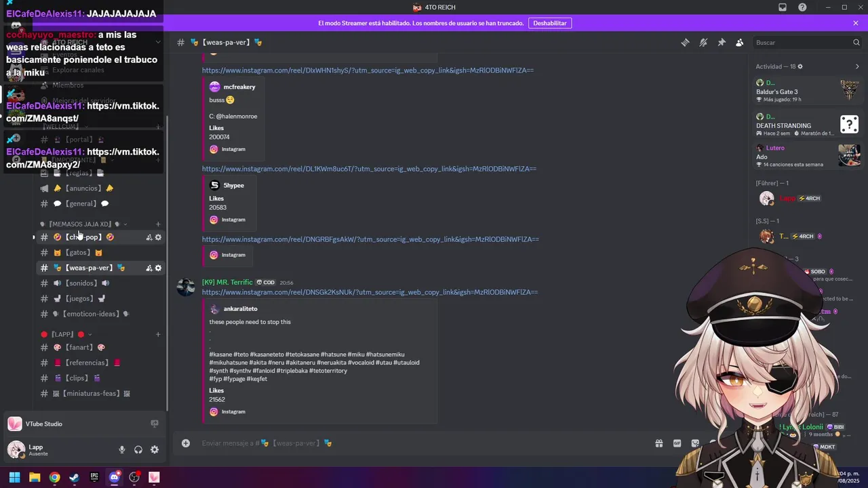Open the DEATH STRANDING activity card

pos(808,125)
